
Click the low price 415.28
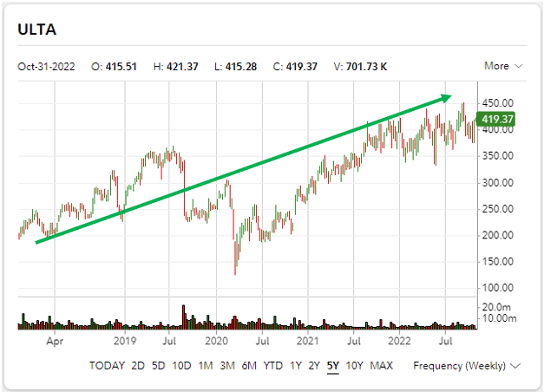coord(241,66)
